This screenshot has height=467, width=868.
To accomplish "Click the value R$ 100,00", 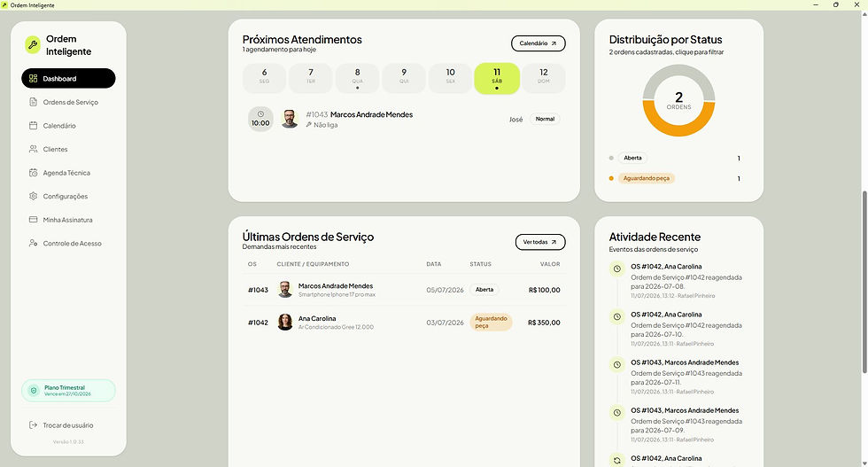I will coord(544,290).
